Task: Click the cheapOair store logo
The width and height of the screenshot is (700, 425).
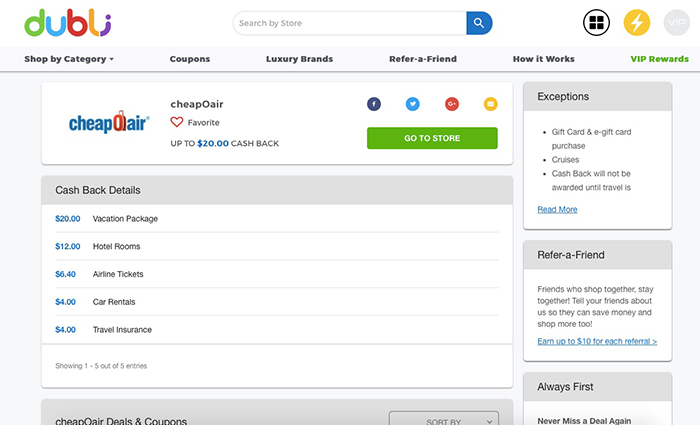Action: (109, 122)
